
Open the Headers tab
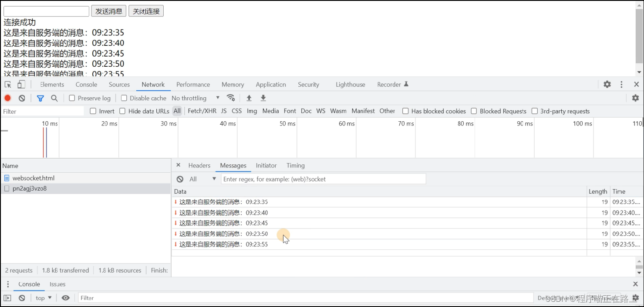[199, 165]
